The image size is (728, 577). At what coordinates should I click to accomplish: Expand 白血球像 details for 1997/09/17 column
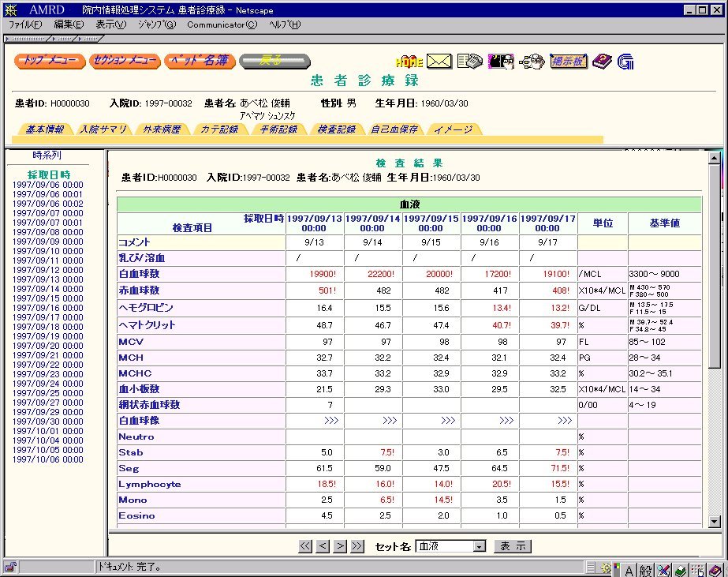[565, 421]
